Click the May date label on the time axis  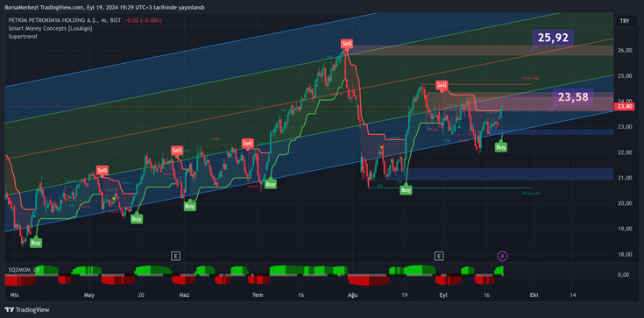click(x=89, y=295)
